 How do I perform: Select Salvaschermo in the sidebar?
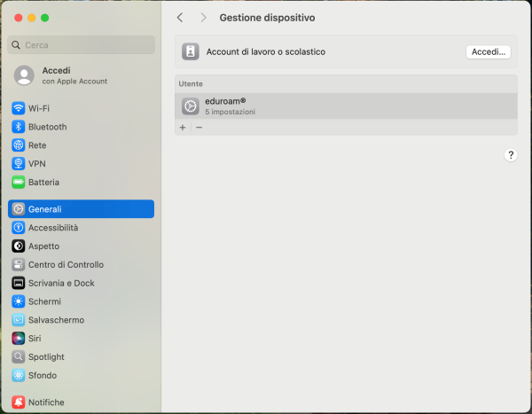(x=57, y=320)
